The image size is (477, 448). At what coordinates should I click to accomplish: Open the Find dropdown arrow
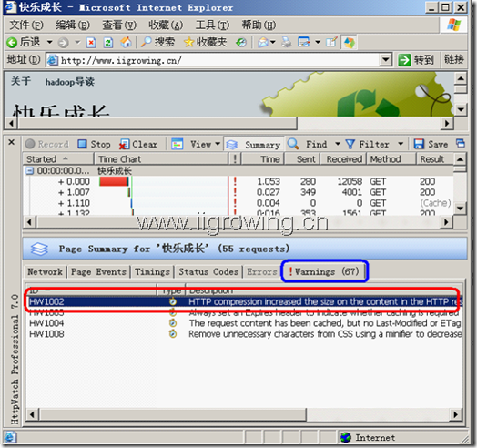coord(338,144)
